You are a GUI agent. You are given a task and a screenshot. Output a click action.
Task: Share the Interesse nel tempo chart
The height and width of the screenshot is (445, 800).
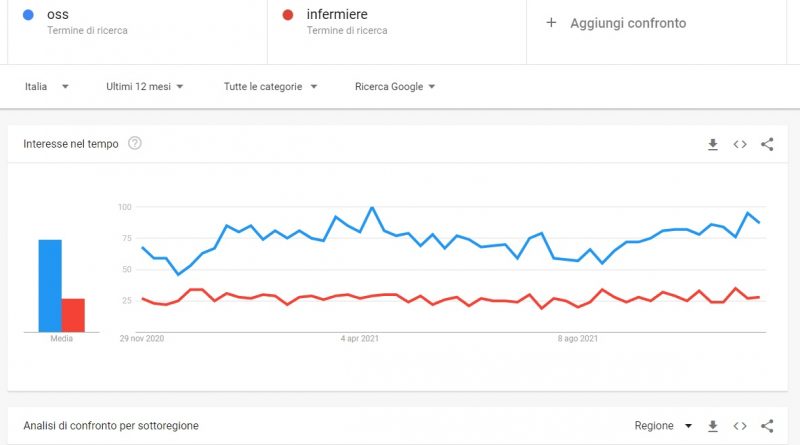click(767, 144)
